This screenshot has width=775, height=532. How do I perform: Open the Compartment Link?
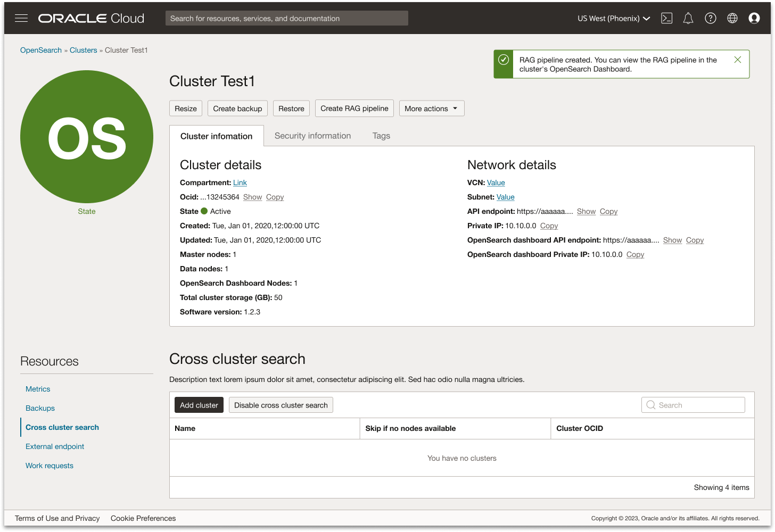[x=240, y=182]
